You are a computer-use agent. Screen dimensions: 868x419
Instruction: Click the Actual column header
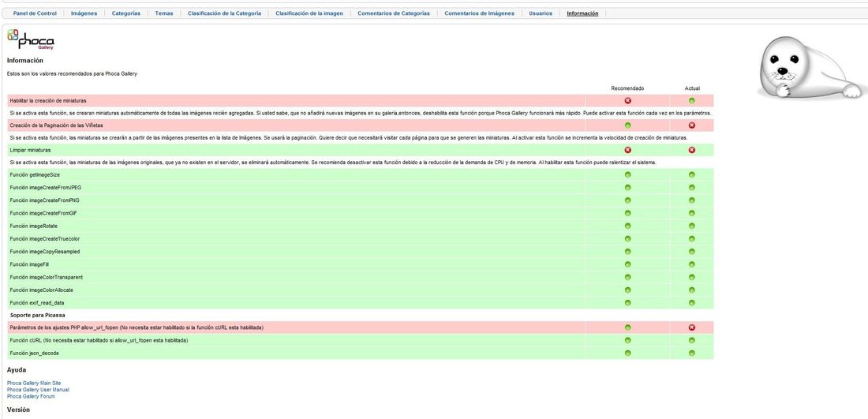[x=692, y=88]
